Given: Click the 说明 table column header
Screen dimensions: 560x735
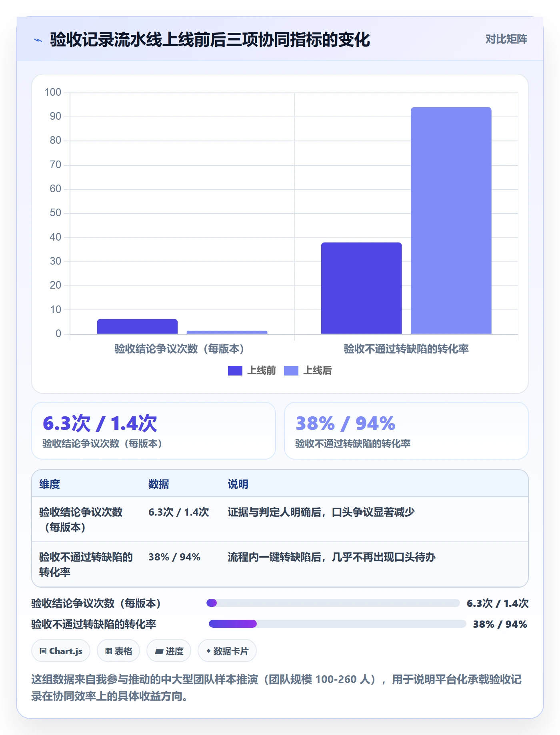Looking at the screenshot, I should click(x=238, y=484).
